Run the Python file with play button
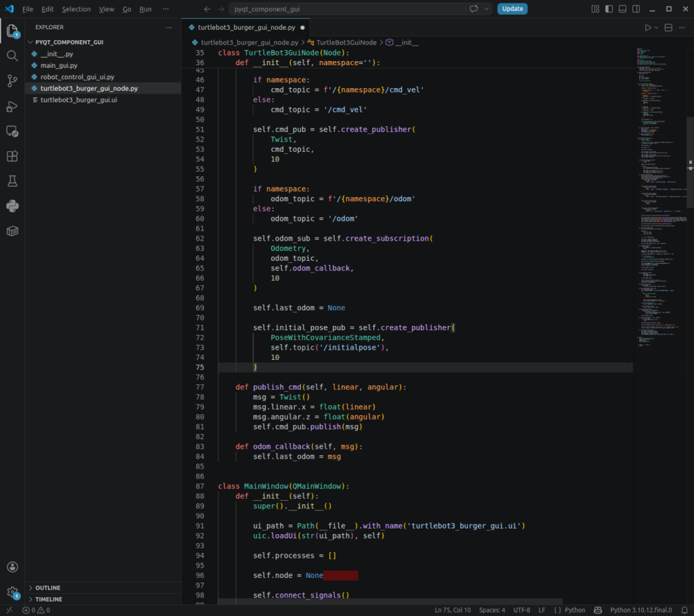 pos(647,27)
